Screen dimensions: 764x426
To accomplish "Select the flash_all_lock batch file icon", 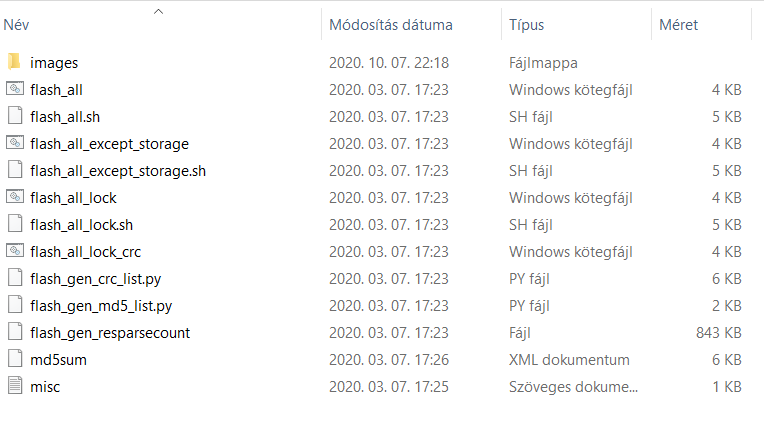I will (x=15, y=197).
